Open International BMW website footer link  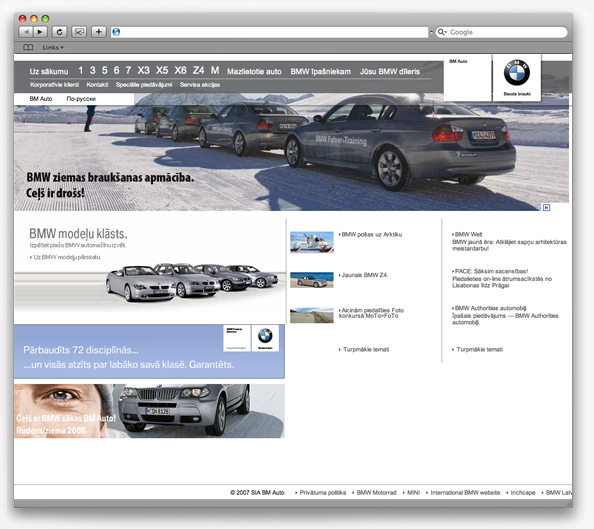[x=463, y=493]
